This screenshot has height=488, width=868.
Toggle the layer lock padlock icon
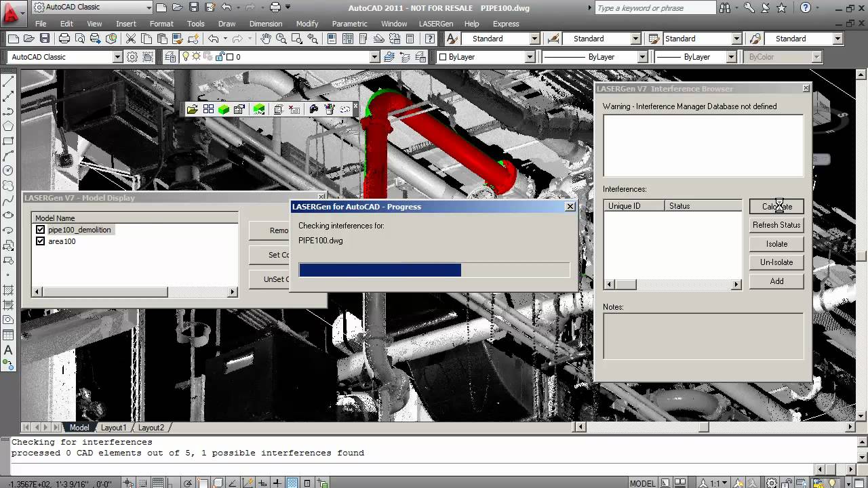219,57
